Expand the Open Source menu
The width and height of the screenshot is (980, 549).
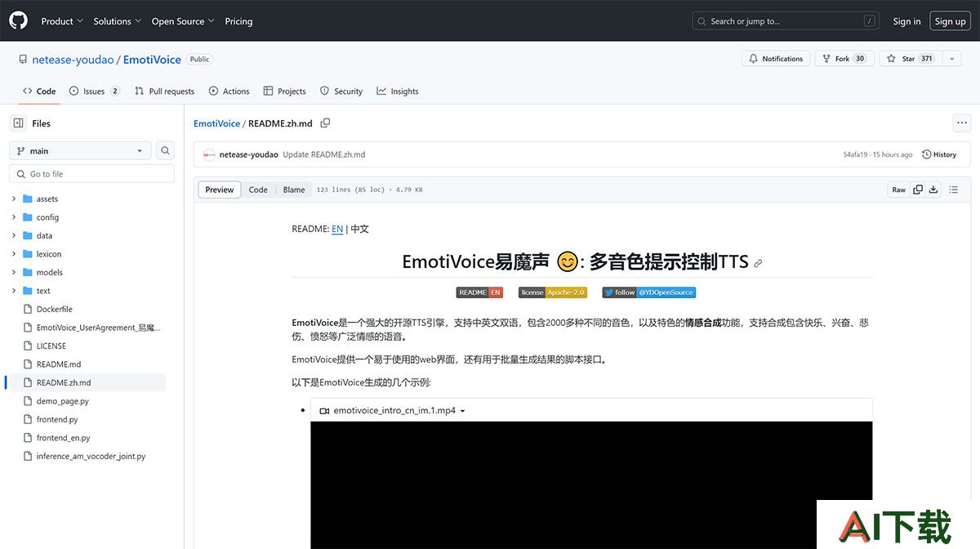point(183,21)
